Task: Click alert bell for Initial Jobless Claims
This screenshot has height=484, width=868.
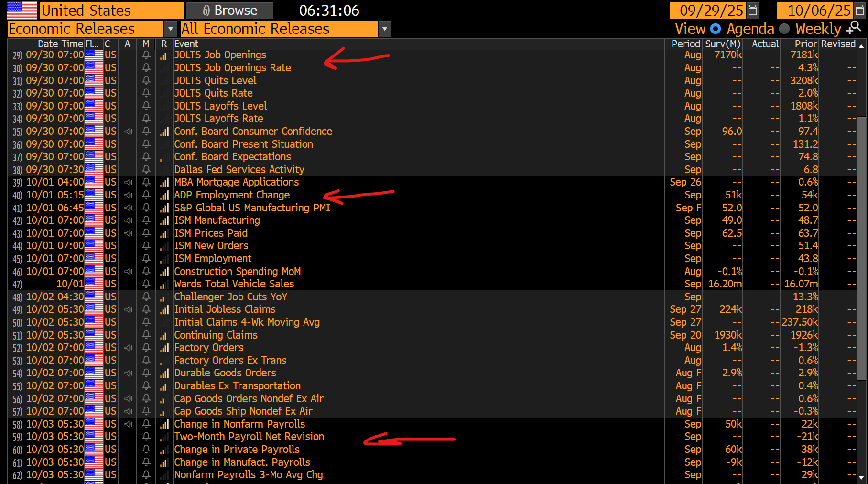Action: click(146, 309)
